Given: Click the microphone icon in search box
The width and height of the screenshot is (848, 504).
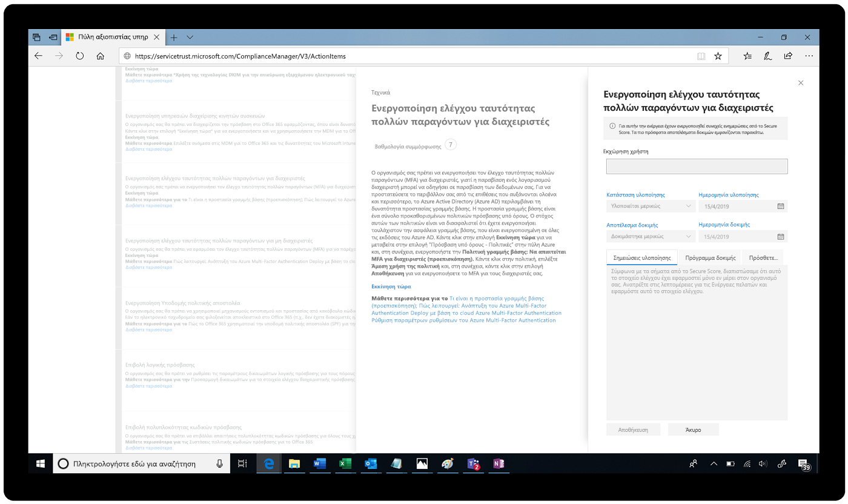Looking at the screenshot, I should (219, 464).
